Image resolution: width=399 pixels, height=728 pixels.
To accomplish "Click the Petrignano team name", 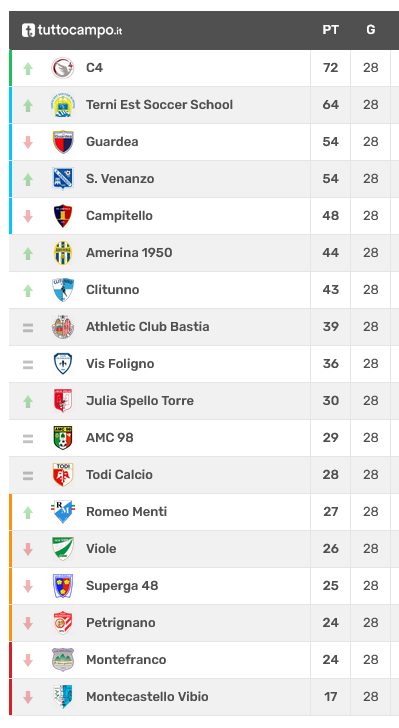I will click(x=121, y=623).
